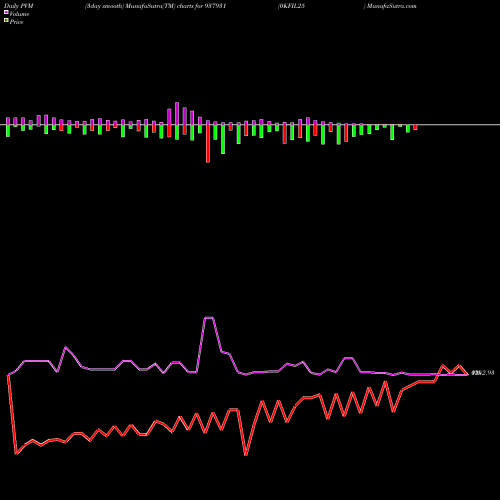Click the longest red downward bar
This screenshot has height=500, width=500.
point(208,144)
